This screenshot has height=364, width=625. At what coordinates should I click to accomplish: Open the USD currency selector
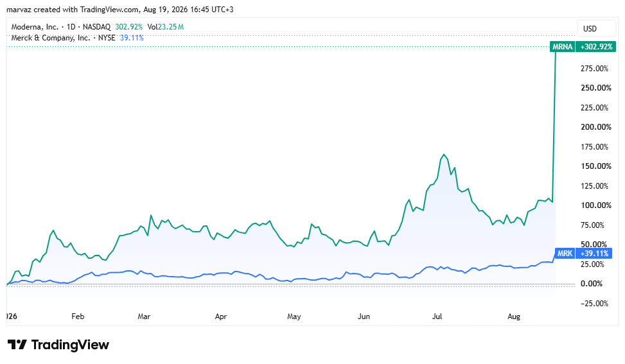click(596, 29)
